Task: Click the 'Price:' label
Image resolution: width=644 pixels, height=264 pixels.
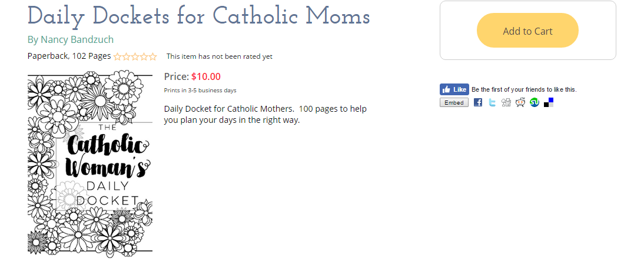Action: pyautogui.click(x=176, y=76)
